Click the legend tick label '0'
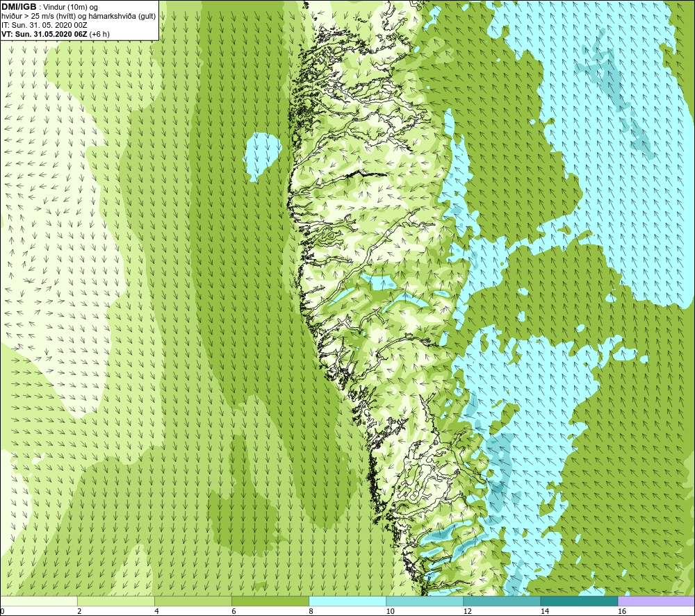This screenshot has width=695, height=616. (2, 611)
